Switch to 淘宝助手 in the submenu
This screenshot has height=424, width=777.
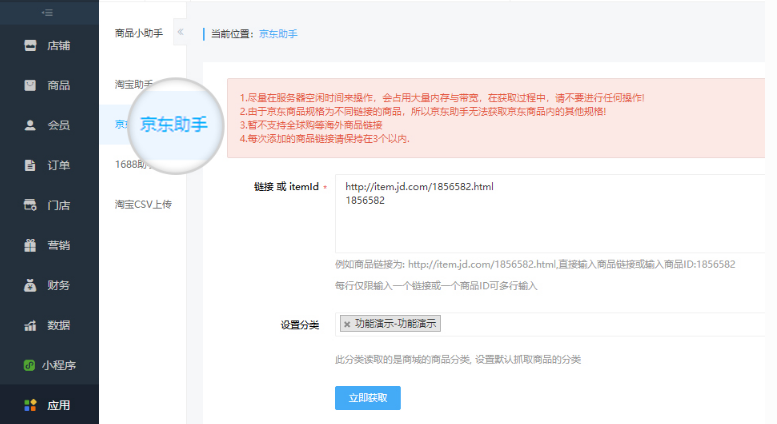pos(134,84)
